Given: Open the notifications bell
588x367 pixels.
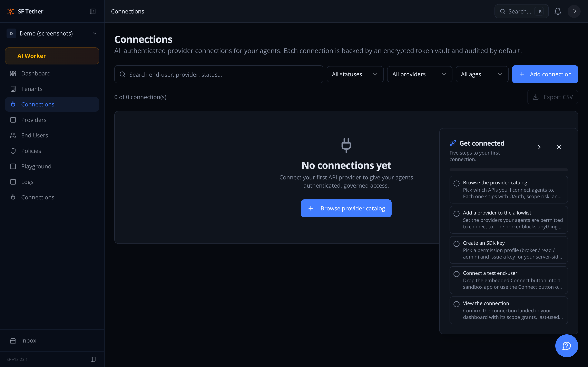Looking at the screenshot, I should [x=558, y=11].
